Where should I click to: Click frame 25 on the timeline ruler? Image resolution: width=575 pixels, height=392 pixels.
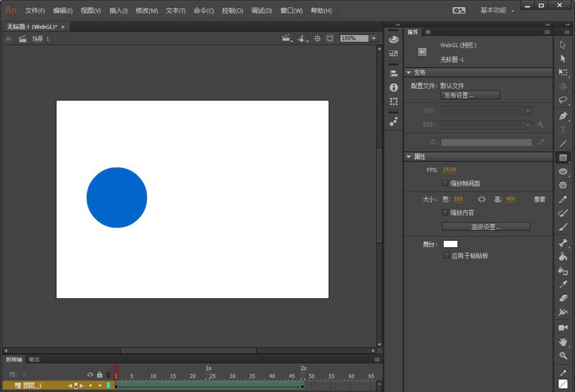[212, 376]
